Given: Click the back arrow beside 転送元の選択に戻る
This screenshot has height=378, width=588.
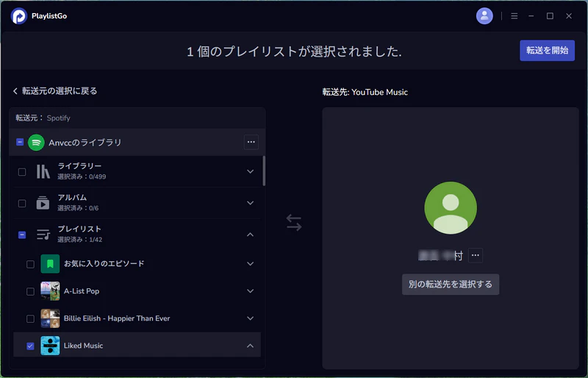Looking at the screenshot, I should pyautogui.click(x=15, y=91).
